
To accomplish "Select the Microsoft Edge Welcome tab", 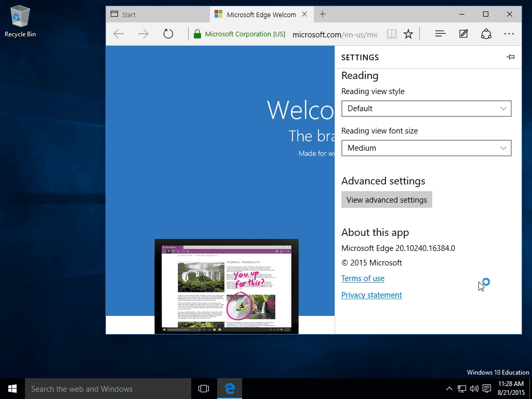I will click(261, 14).
